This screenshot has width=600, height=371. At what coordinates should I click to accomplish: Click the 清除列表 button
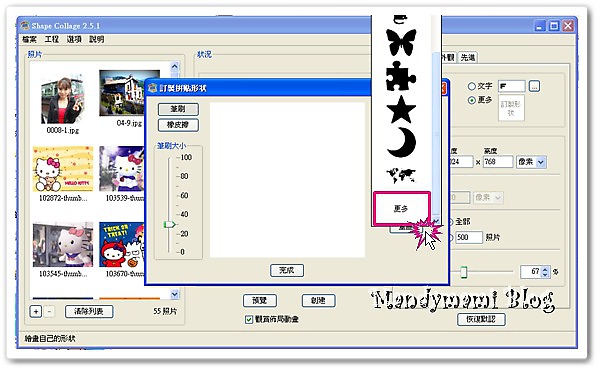tap(89, 311)
